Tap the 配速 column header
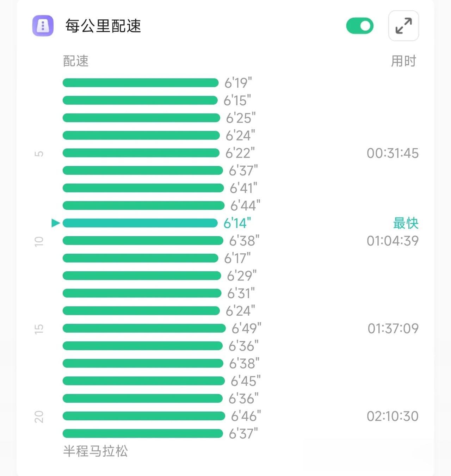The height and width of the screenshot is (476, 451). 76,61
